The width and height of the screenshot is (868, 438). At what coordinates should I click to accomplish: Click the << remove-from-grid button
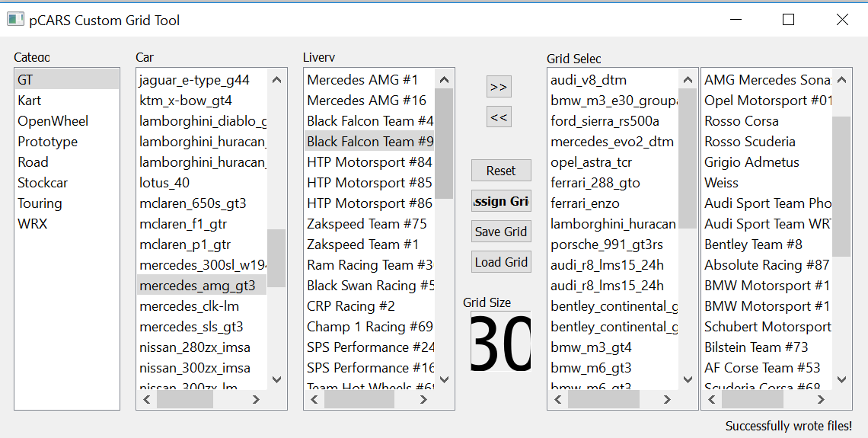click(x=499, y=117)
